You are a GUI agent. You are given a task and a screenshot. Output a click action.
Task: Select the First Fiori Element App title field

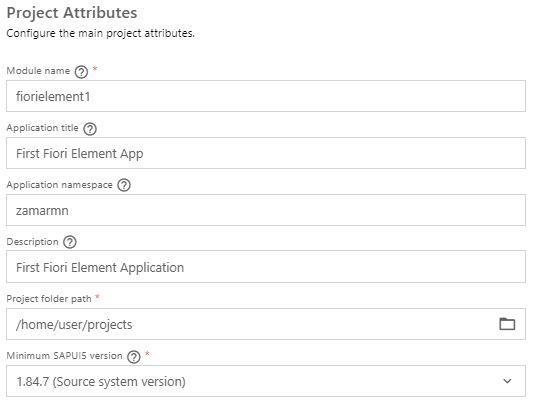click(x=266, y=153)
